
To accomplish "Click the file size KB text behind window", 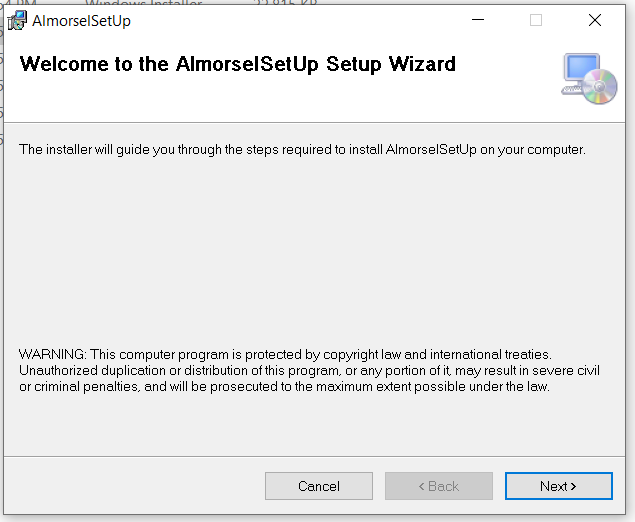I will (286, 2).
